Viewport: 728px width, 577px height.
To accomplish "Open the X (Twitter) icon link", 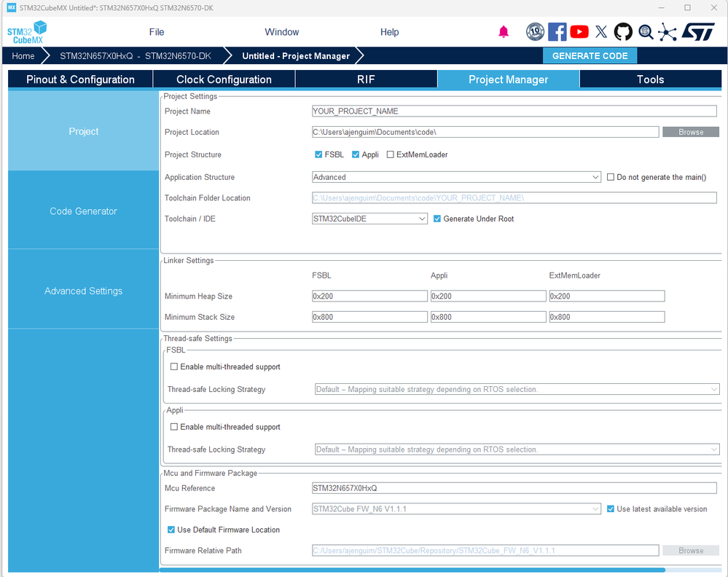I will tap(600, 31).
